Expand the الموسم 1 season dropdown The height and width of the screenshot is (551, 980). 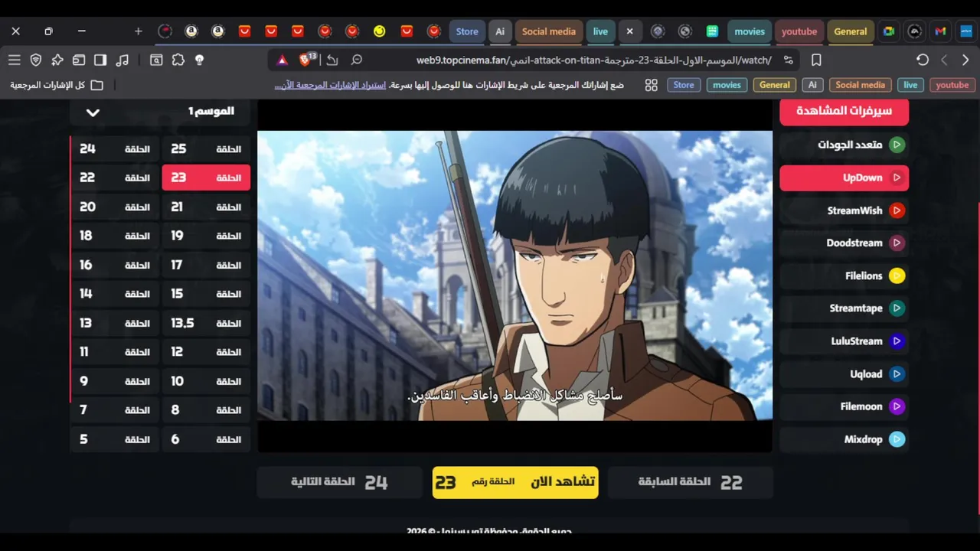tap(160, 112)
